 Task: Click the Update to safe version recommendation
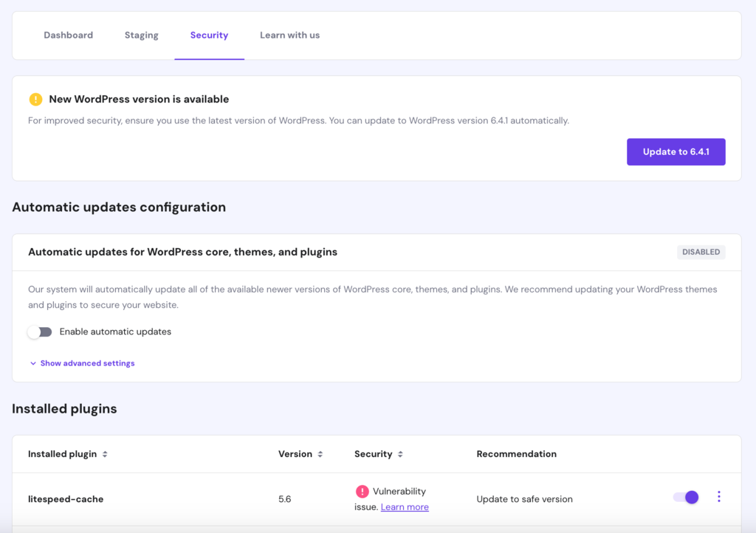(x=524, y=498)
